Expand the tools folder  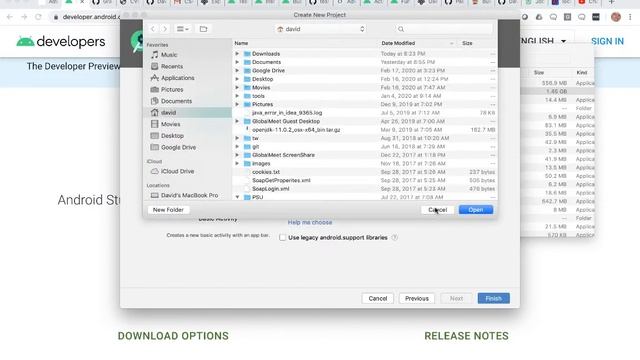tap(237, 96)
